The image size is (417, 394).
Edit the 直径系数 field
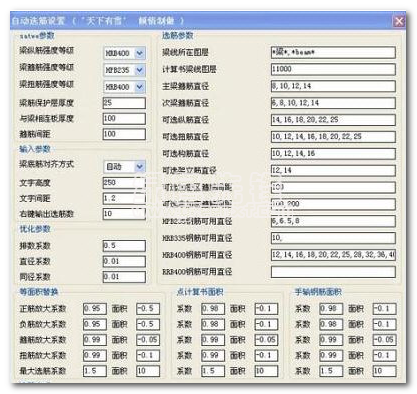(x=124, y=261)
